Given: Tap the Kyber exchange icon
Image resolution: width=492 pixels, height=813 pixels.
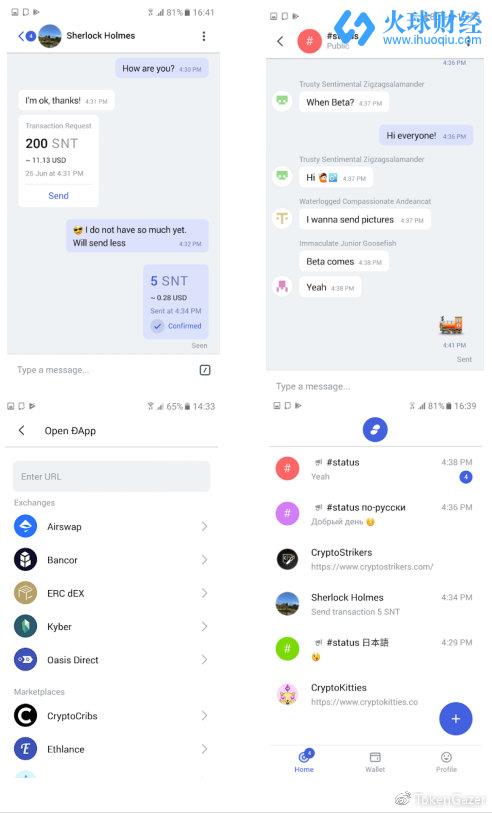Looking at the screenshot, I should point(25,626).
